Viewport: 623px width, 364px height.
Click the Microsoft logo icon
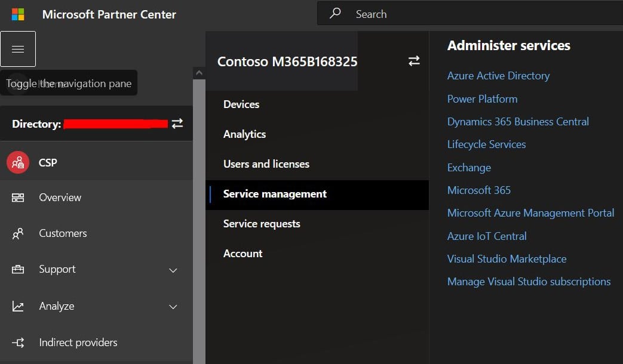[x=18, y=14]
